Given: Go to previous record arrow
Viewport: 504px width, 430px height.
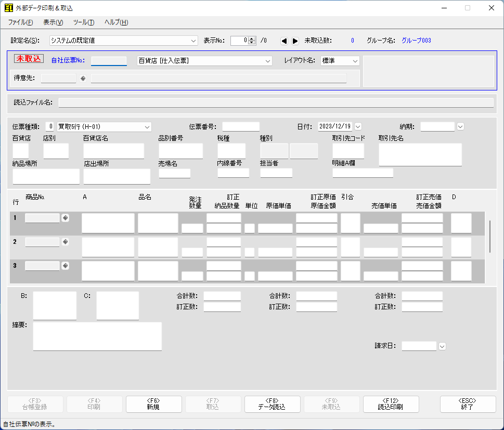Looking at the screenshot, I should pos(284,41).
